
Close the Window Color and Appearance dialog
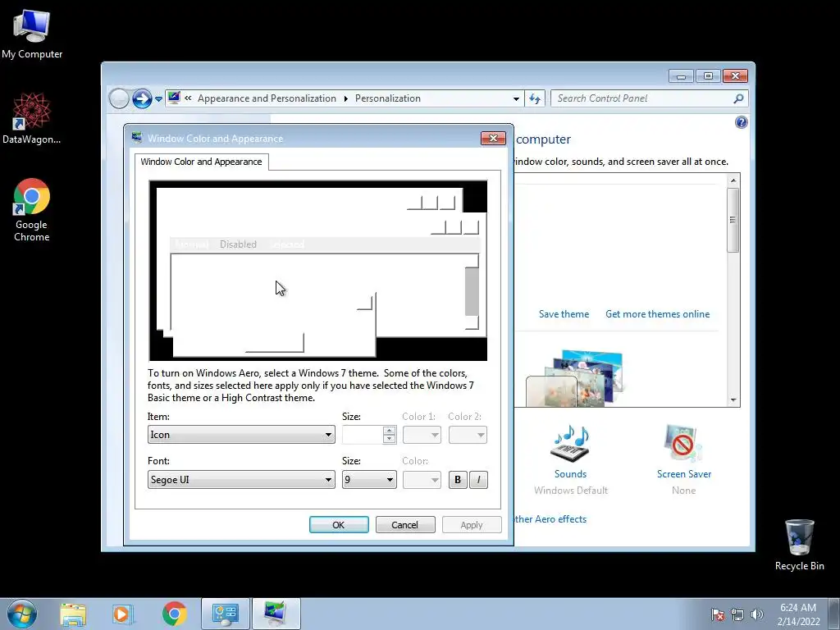pyautogui.click(x=493, y=138)
